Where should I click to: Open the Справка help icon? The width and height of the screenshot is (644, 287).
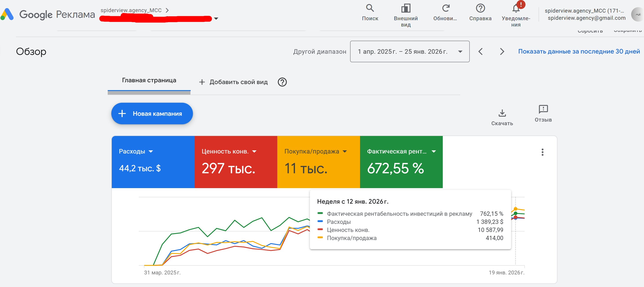pyautogui.click(x=480, y=8)
